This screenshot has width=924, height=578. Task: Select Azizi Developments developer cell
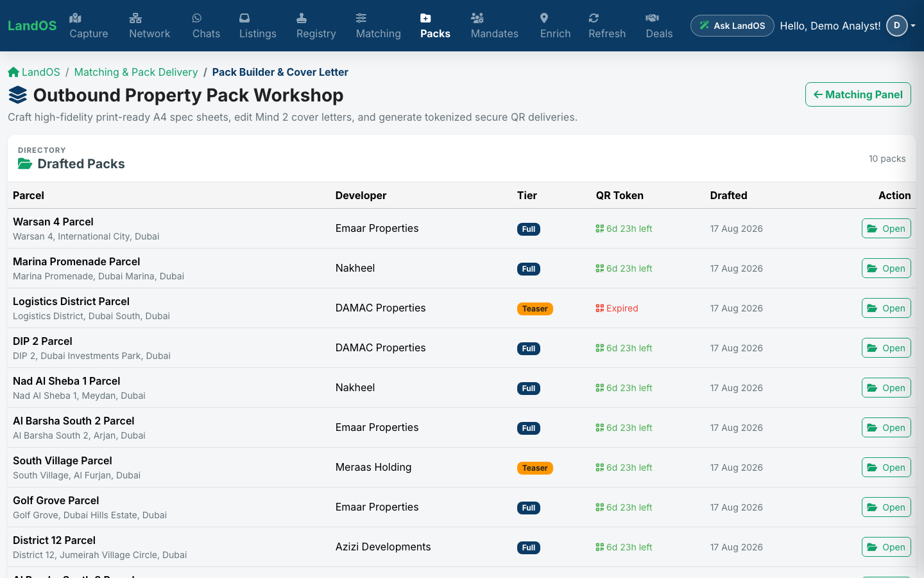(x=383, y=547)
